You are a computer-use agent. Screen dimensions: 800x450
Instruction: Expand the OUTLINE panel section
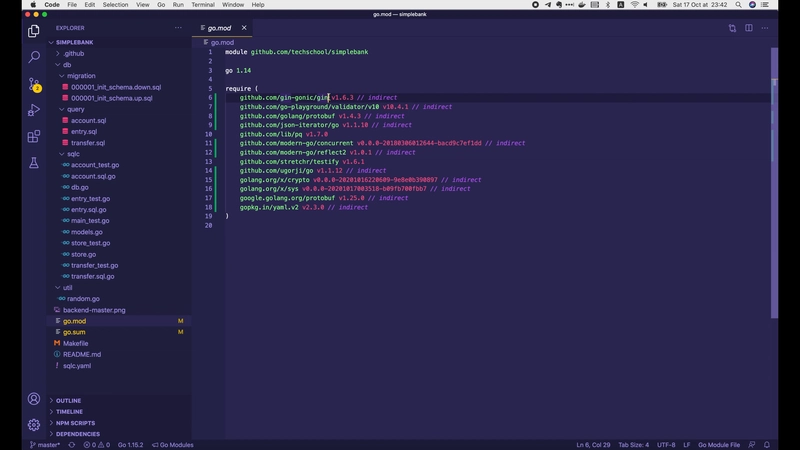pos(68,400)
